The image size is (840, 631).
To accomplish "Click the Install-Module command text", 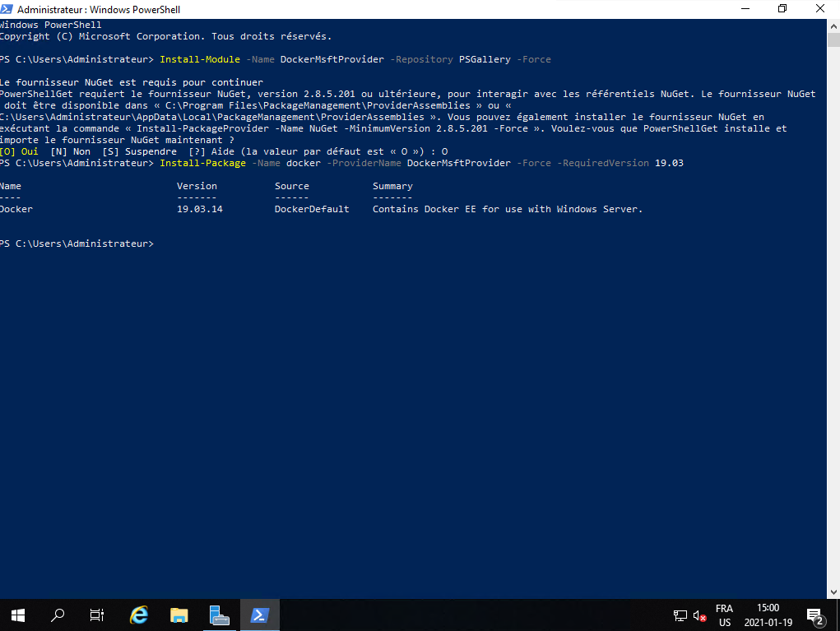I will pos(200,59).
